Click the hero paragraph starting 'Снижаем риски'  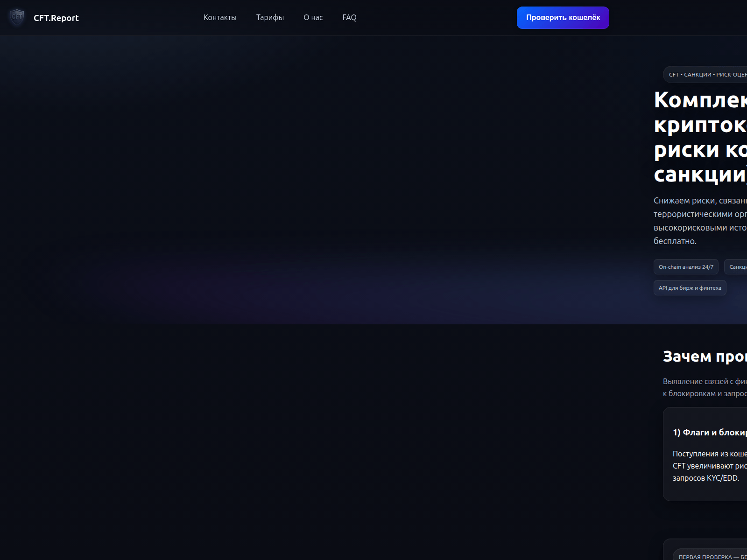(x=700, y=222)
